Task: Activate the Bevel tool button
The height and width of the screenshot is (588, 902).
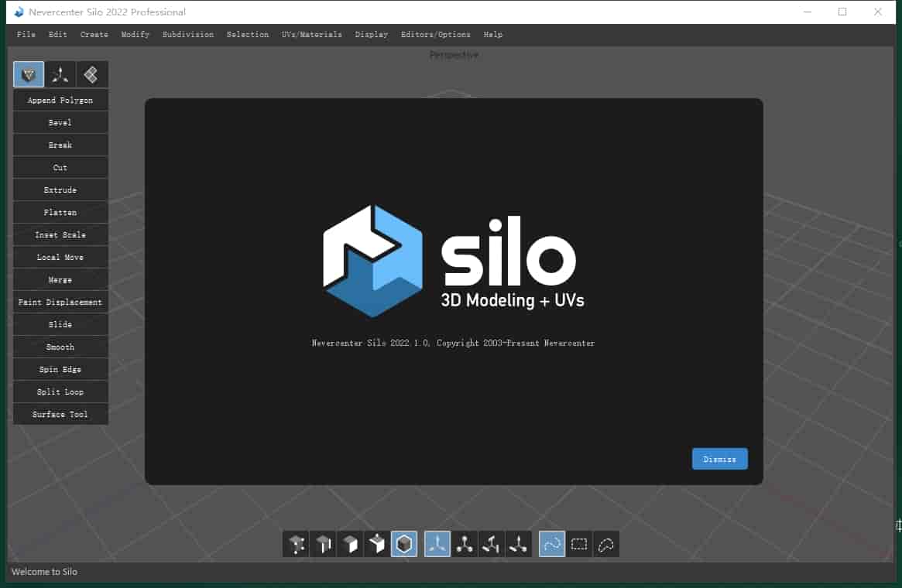Action: [x=60, y=122]
